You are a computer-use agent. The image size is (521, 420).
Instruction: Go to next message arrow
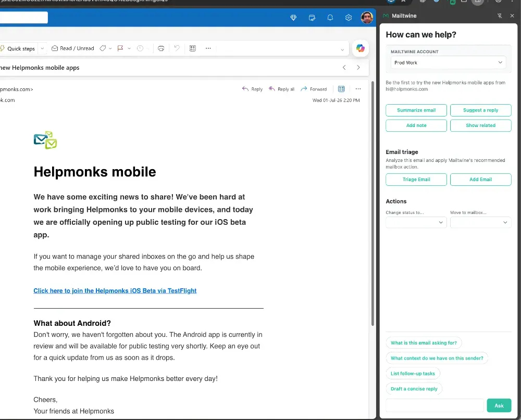(x=358, y=68)
